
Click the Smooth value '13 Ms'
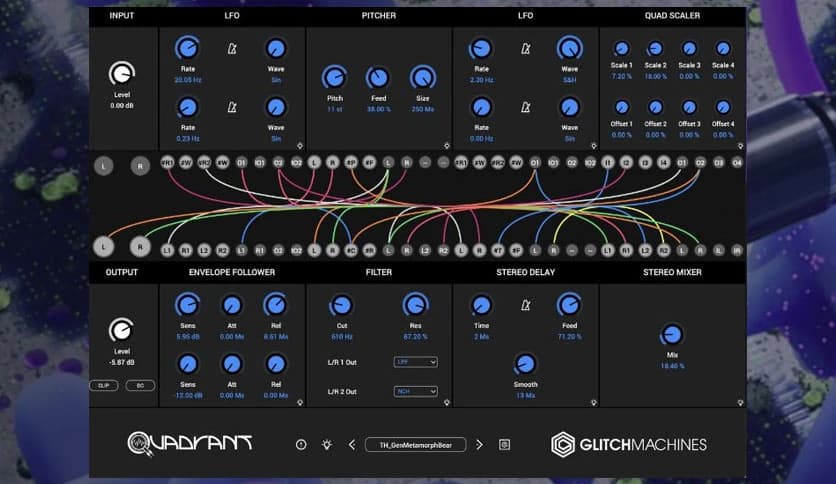(526, 396)
